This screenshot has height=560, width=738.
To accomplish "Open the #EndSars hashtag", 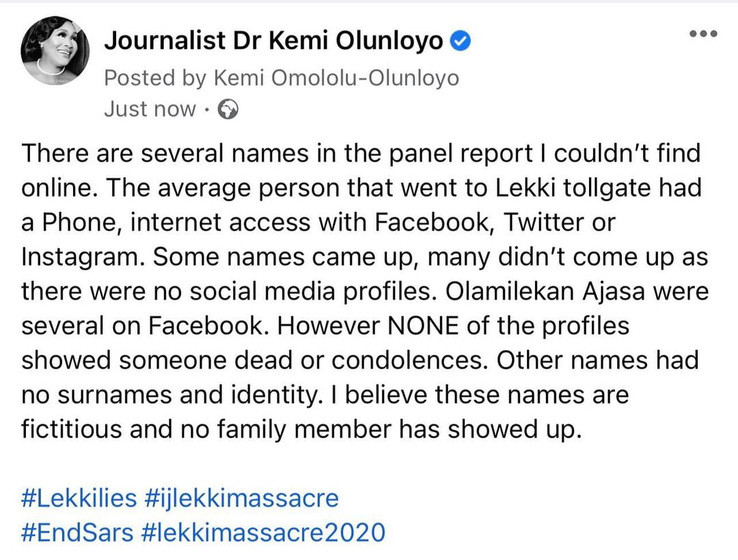I will (x=78, y=533).
